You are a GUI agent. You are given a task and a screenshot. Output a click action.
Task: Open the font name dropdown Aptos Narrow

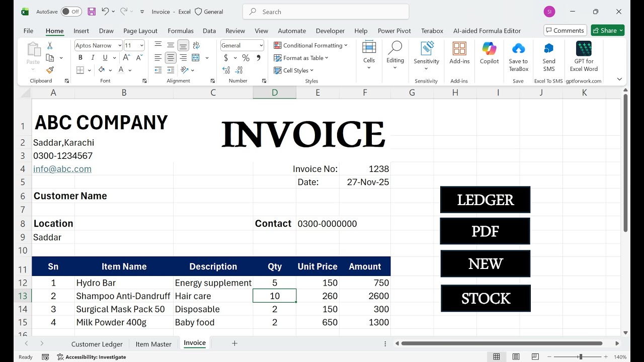119,45
